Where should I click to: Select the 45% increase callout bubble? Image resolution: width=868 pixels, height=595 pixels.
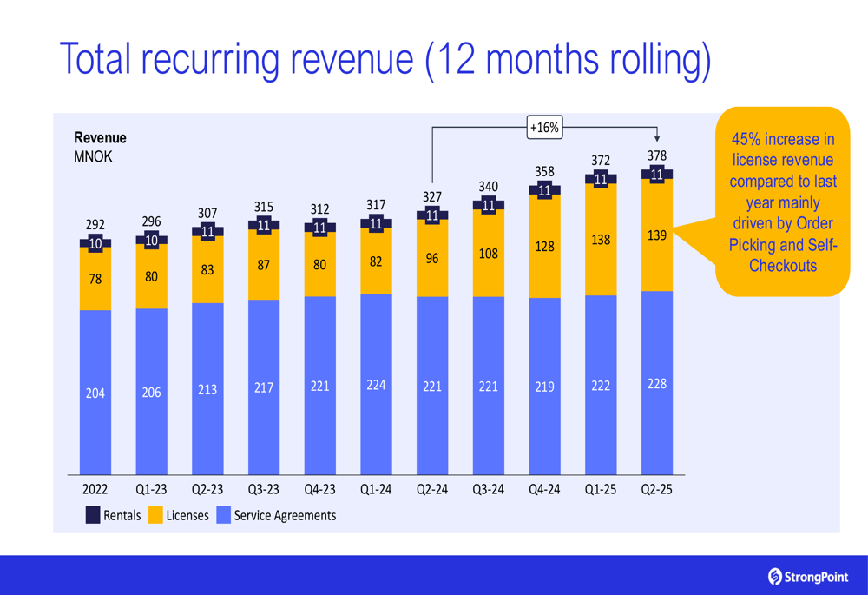[781, 202]
